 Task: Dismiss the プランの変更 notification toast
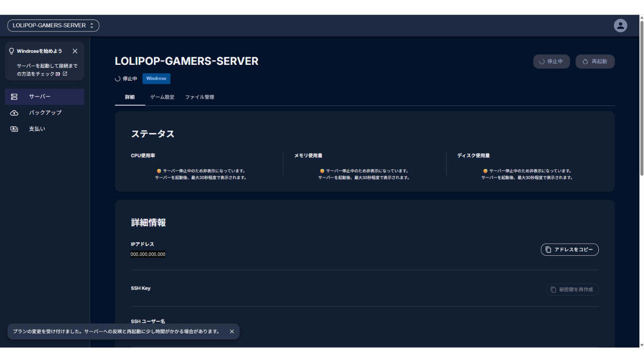tap(232, 331)
